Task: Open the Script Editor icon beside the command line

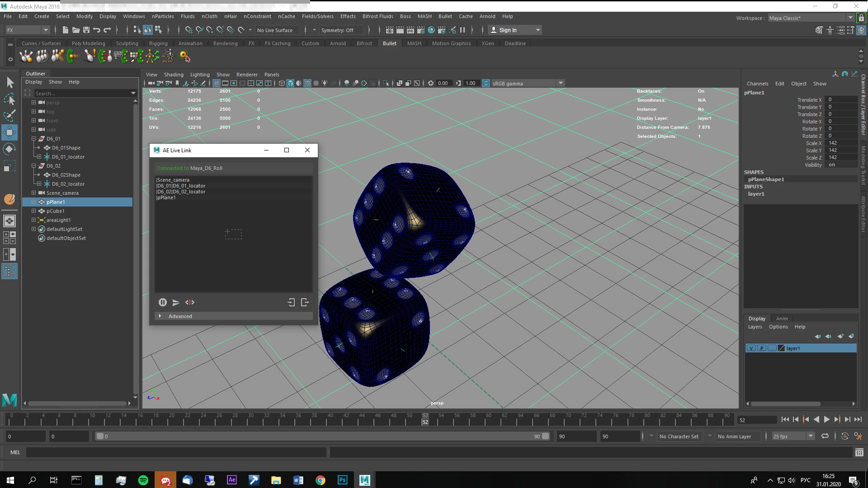Action: (x=859, y=452)
